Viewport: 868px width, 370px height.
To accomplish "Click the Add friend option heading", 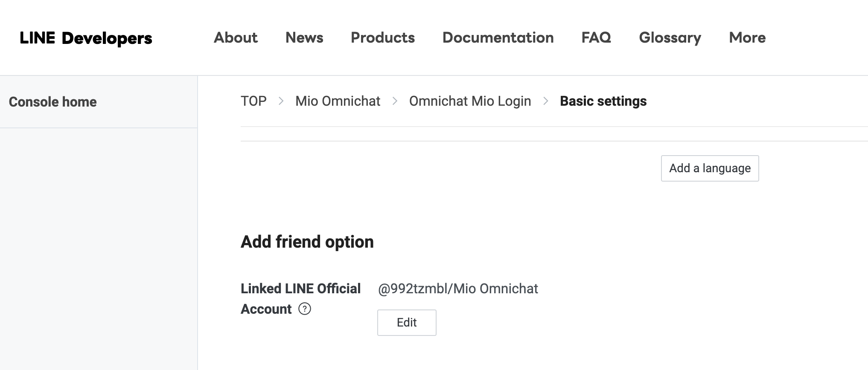I will [307, 242].
